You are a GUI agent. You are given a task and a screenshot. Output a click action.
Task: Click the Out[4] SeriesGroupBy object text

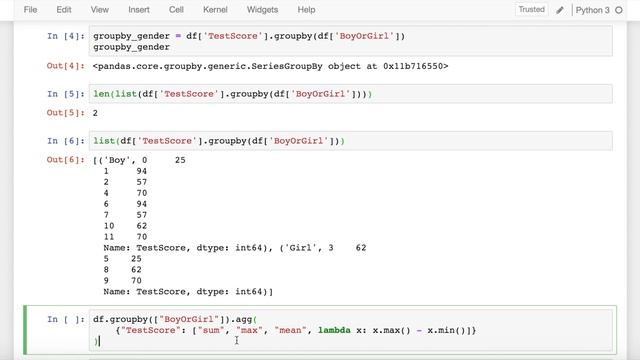click(270, 66)
